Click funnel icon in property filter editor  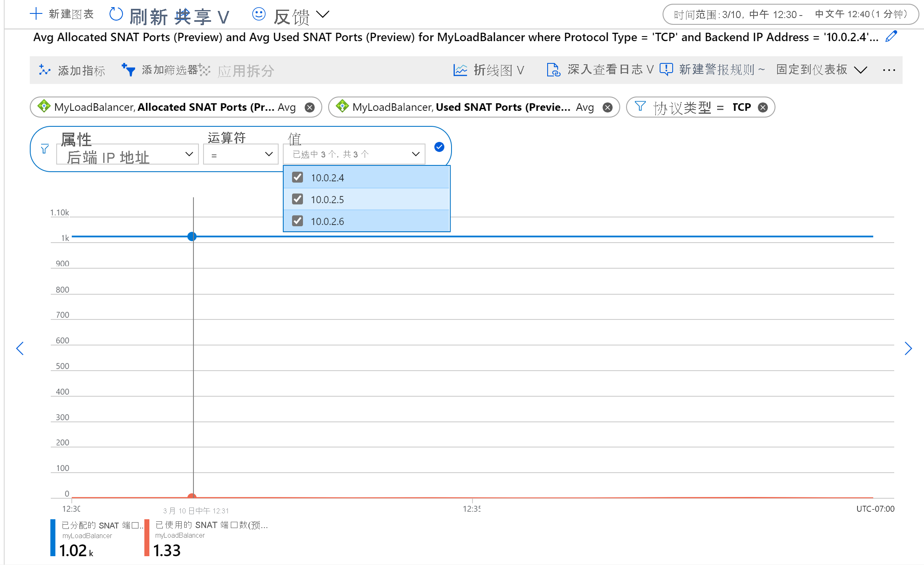(x=44, y=149)
